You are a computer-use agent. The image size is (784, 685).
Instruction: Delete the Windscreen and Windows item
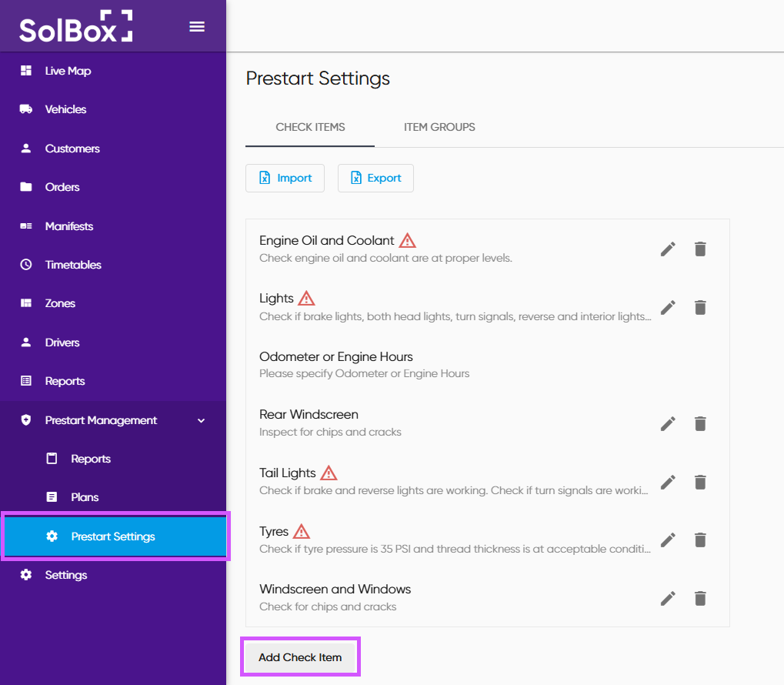coord(700,599)
